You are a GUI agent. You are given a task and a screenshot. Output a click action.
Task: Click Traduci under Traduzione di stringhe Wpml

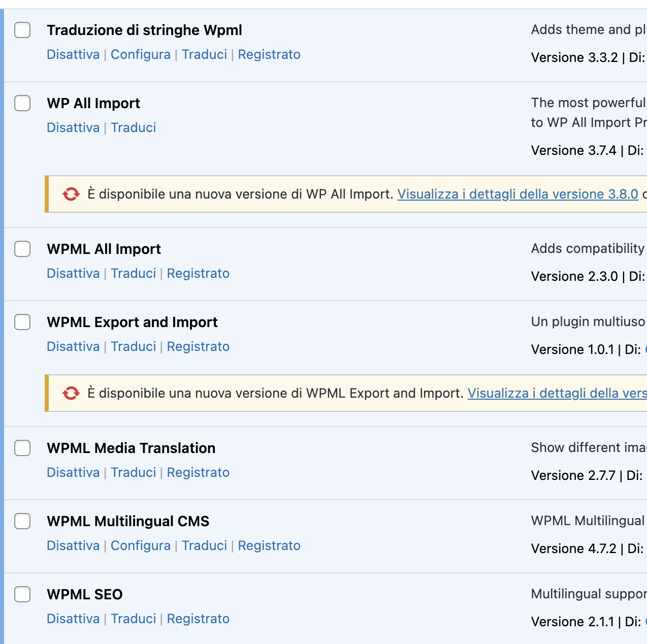click(205, 54)
